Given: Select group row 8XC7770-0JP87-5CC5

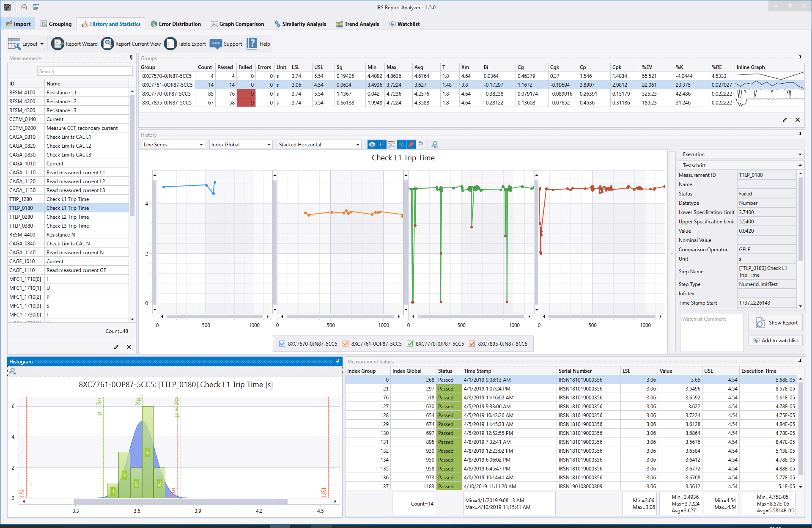Looking at the screenshot, I should tap(471, 94).
